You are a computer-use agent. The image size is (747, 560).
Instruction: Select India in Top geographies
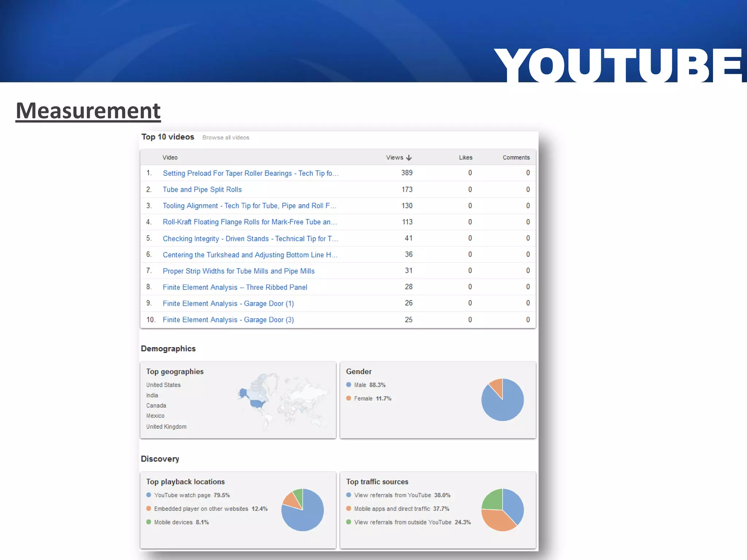[x=152, y=395]
